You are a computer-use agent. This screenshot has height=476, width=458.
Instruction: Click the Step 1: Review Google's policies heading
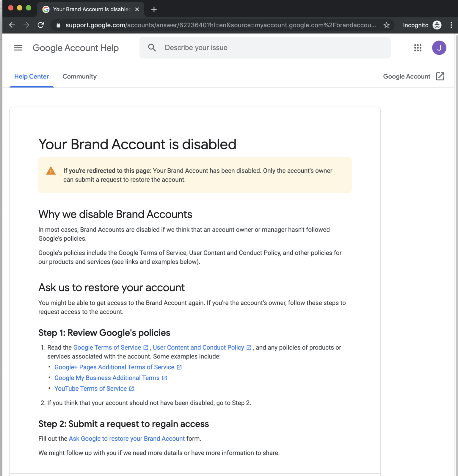104,333
